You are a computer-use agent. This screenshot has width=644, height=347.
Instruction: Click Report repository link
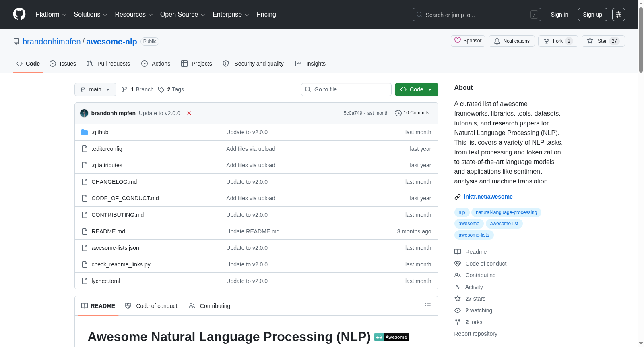tap(476, 334)
